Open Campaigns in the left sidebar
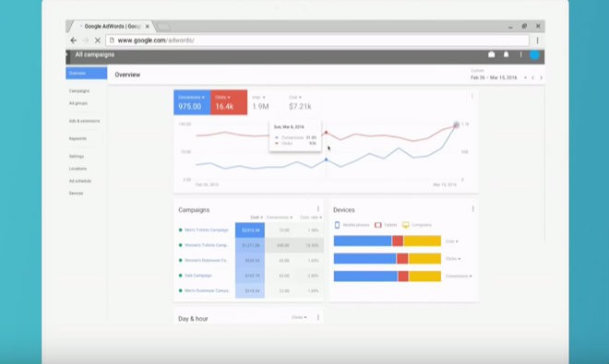This screenshot has width=609, height=364. (79, 91)
